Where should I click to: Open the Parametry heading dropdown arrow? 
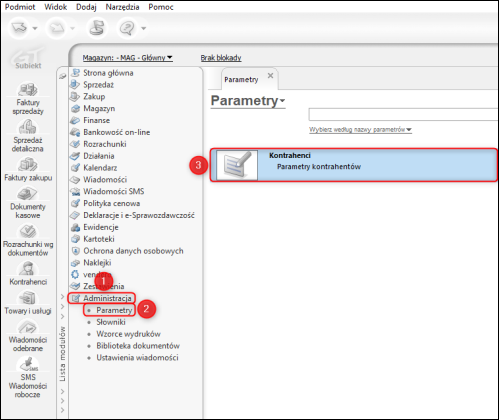point(282,101)
